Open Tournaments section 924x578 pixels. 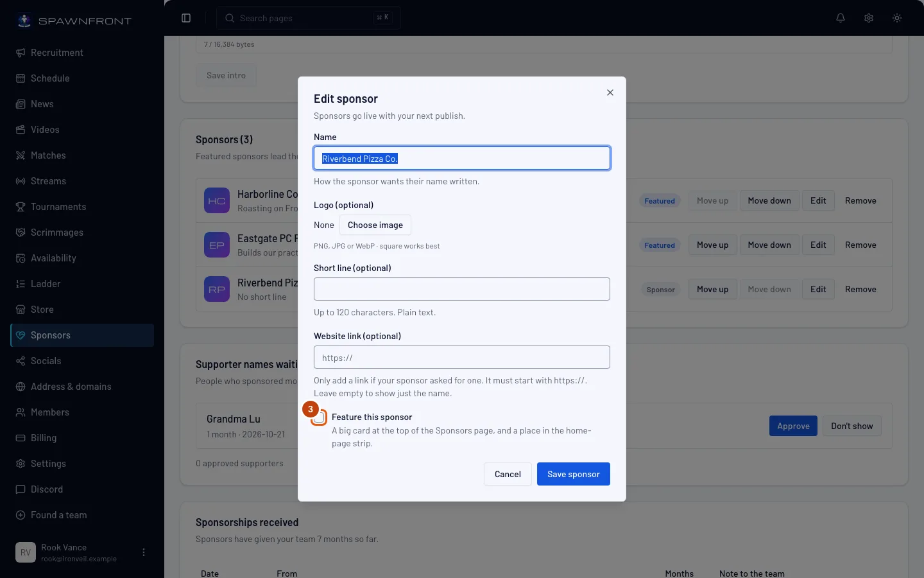[82, 207]
